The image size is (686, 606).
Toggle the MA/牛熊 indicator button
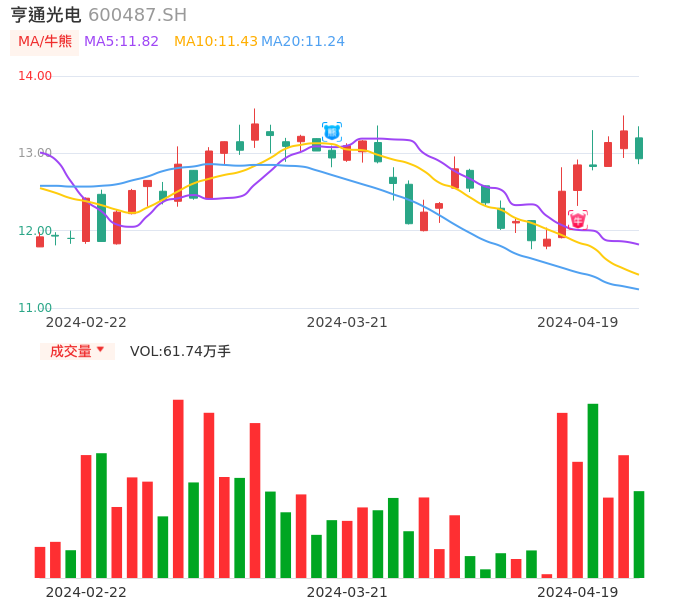[45, 42]
